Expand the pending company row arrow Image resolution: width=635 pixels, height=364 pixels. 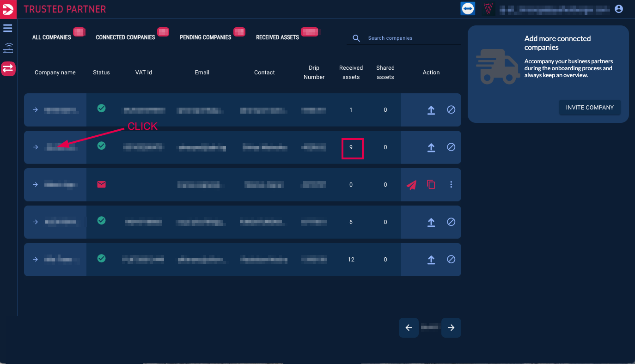click(36, 185)
